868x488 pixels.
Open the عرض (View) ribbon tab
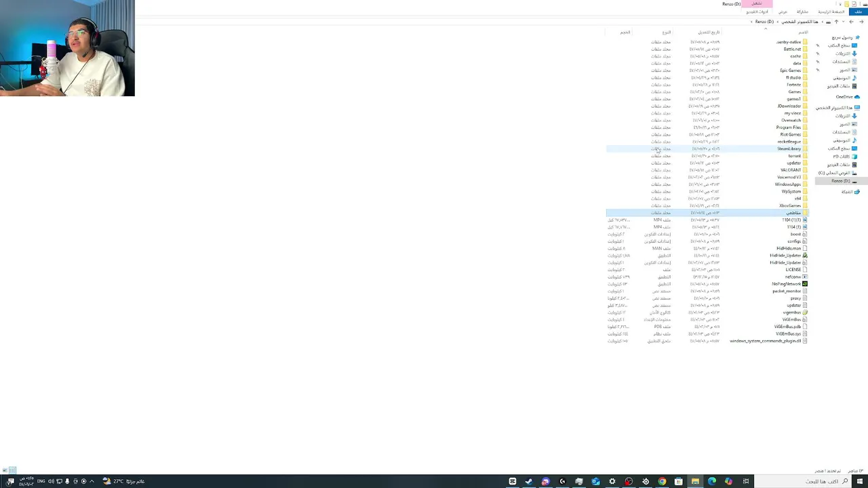(783, 12)
